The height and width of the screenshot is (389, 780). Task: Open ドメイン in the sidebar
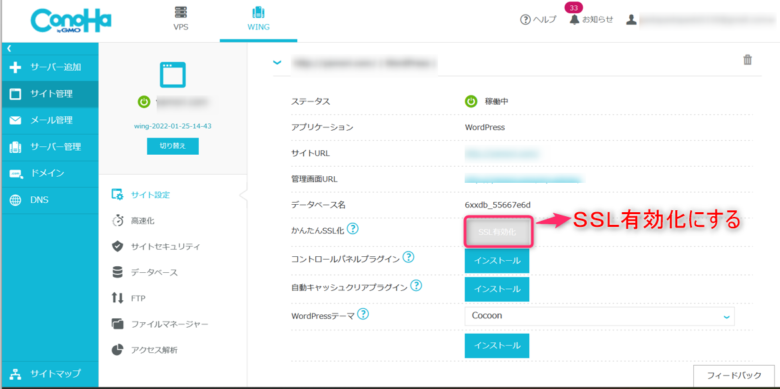pyautogui.click(x=50, y=174)
